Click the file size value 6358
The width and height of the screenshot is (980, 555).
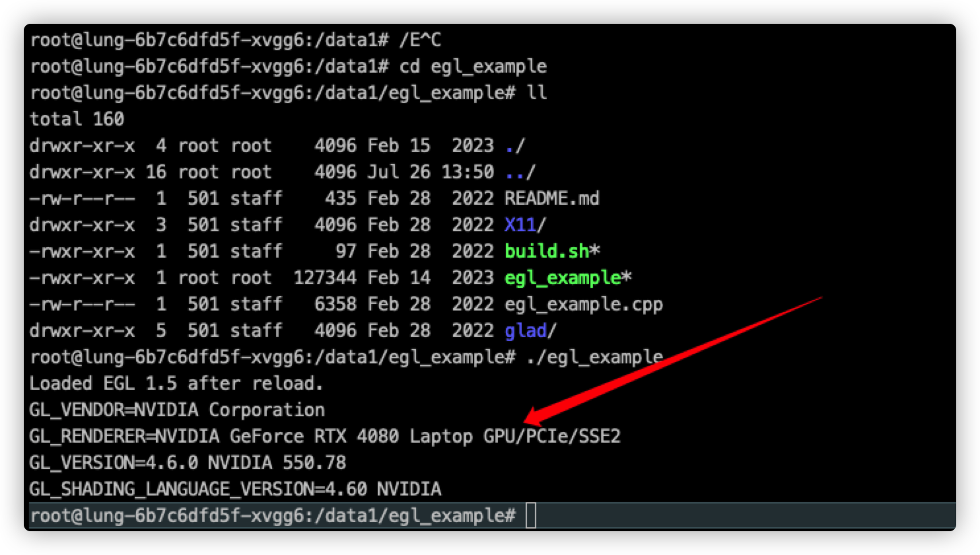[x=335, y=304]
